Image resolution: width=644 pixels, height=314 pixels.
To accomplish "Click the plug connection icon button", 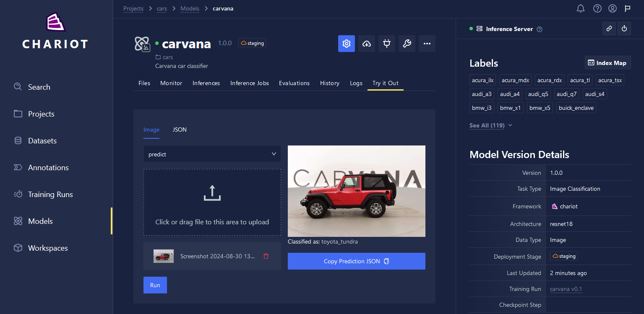I will click(387, 44).
